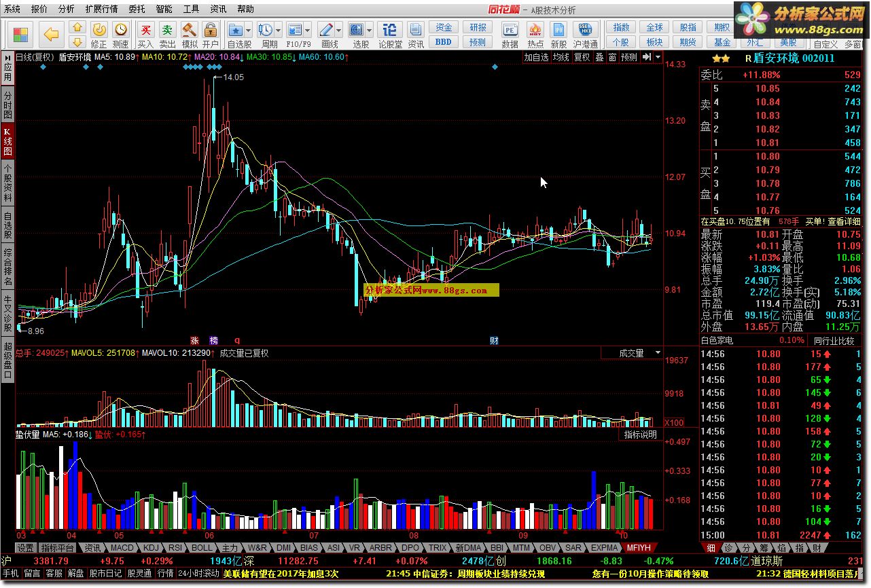This screenshot has height=588, width=871.
Task: Open the 卖出 sell icon
Action: pos(167,30)
